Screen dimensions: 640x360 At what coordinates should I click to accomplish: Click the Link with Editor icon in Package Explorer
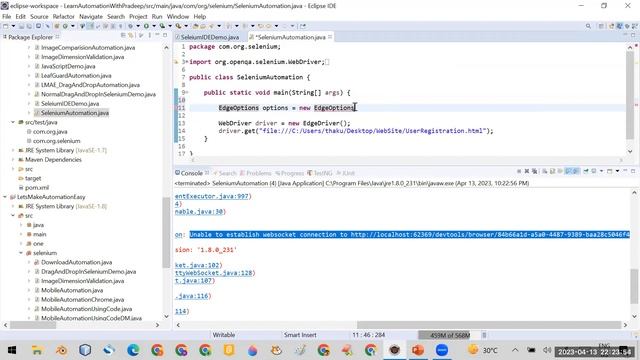[x=131, y=36]
